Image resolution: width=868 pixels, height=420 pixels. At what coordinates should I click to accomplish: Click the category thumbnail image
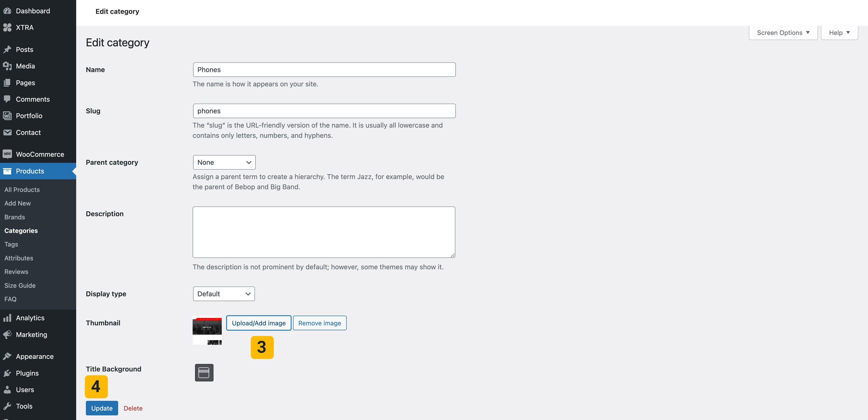click(207, 330)
